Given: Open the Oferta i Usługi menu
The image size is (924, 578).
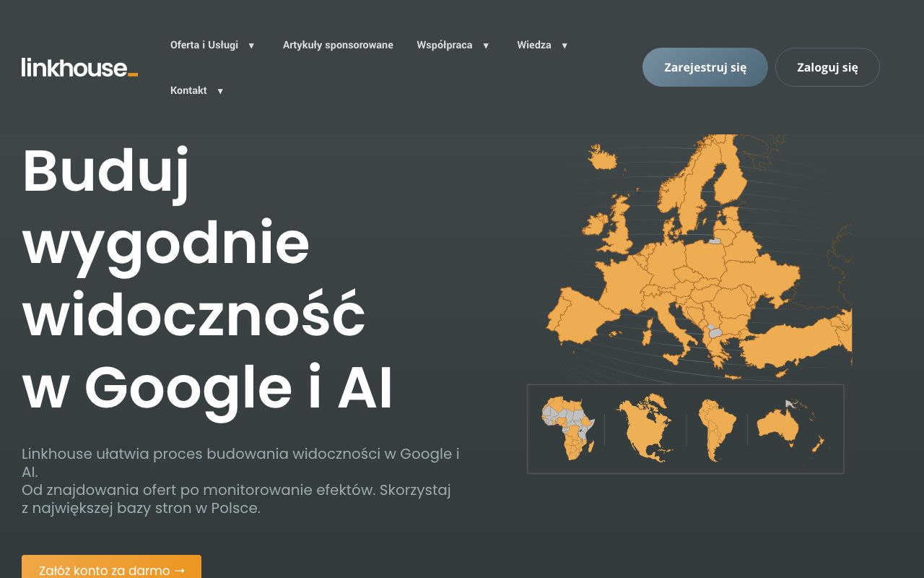Looking at the screenshot, I should pos(204,45).
